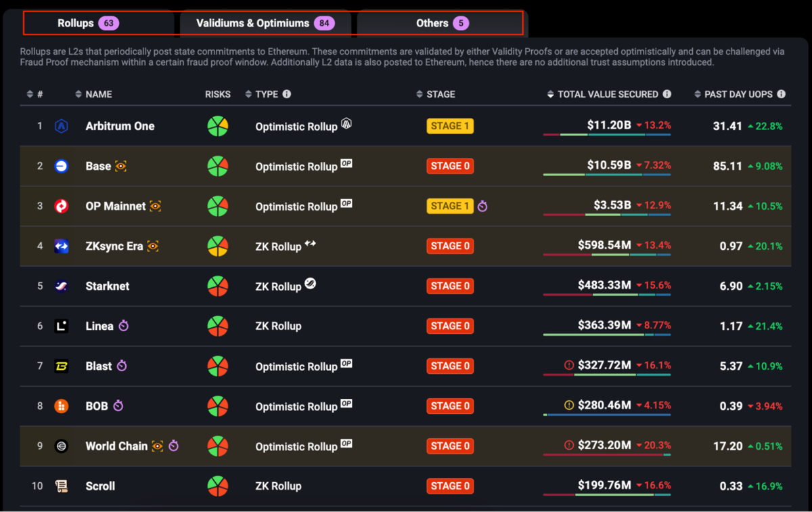Click Base's 85.11 past day UOPS value

727,166
